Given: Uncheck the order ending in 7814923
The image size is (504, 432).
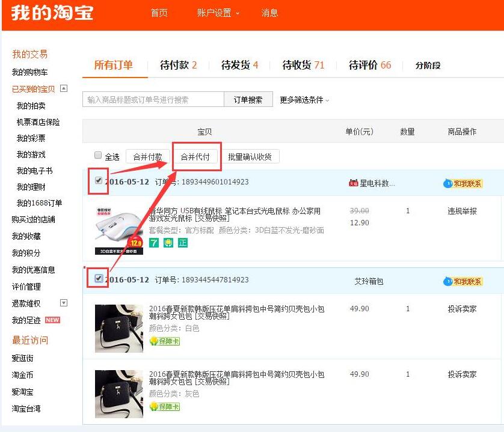Looking at the screenshot, I should click(98, 278).
